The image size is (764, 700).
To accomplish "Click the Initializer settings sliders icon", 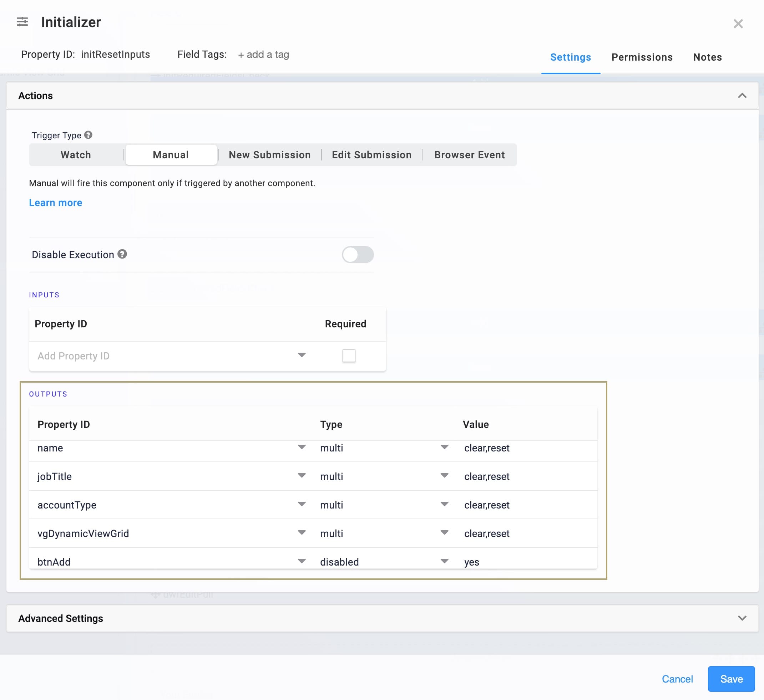I will pos(22,22).
